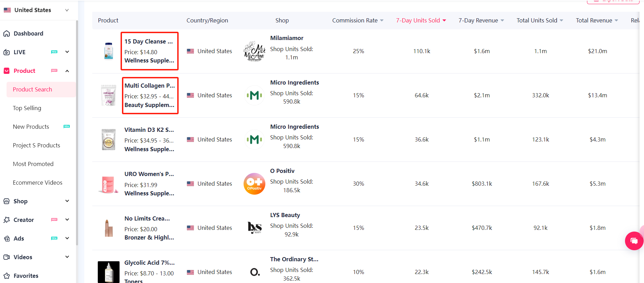644x283 pixels.
Task: Open the red chat support bubble
Action: click(x=634, y=241)
